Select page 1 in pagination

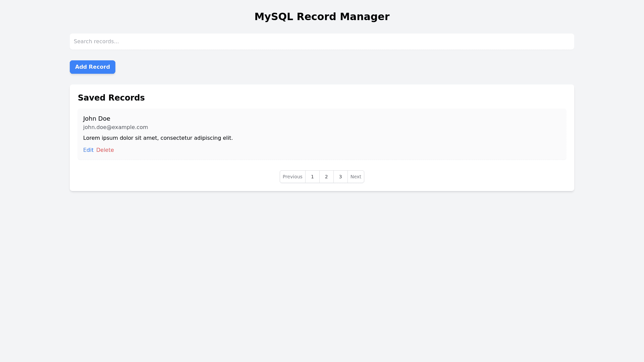coord(312,177)
